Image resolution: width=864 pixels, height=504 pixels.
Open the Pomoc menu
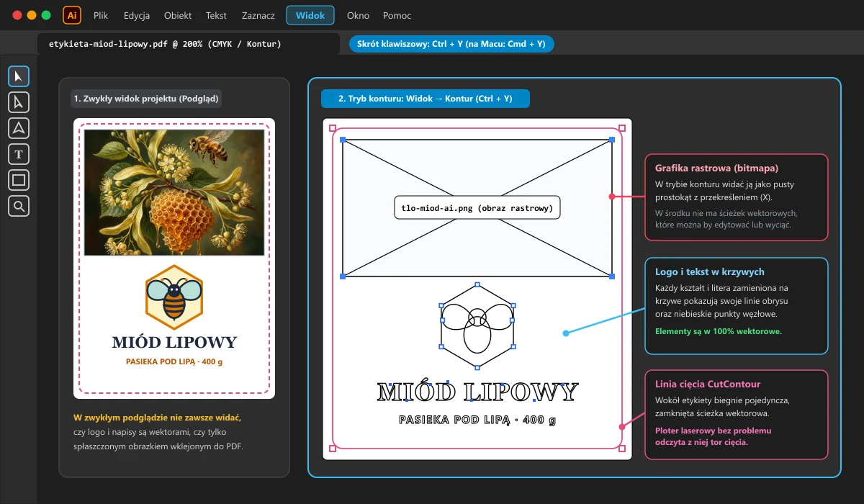coord(397,15)
